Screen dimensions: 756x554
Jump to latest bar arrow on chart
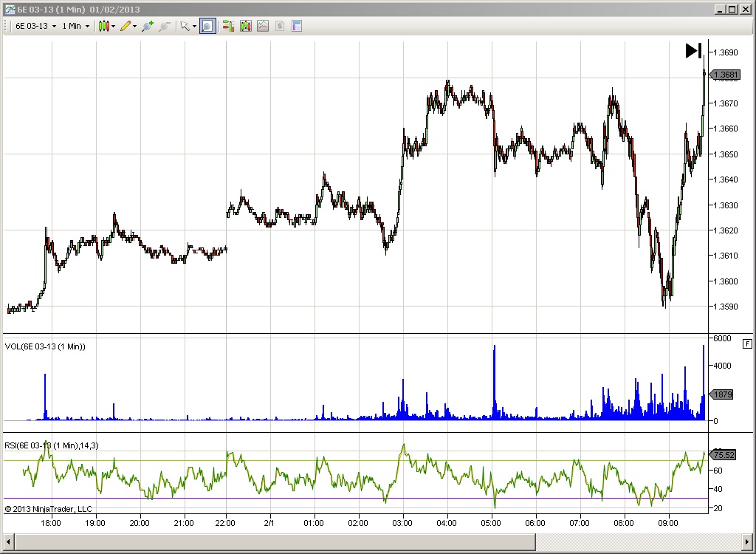pyautogui.click(x=694, y=51)
